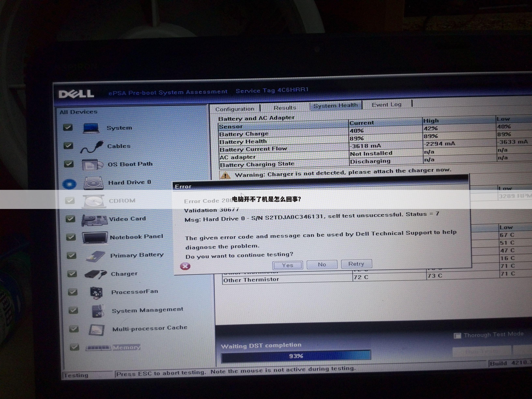Click the Charger adapter icon
532x399 pixels.
click(x=96, y=274)
